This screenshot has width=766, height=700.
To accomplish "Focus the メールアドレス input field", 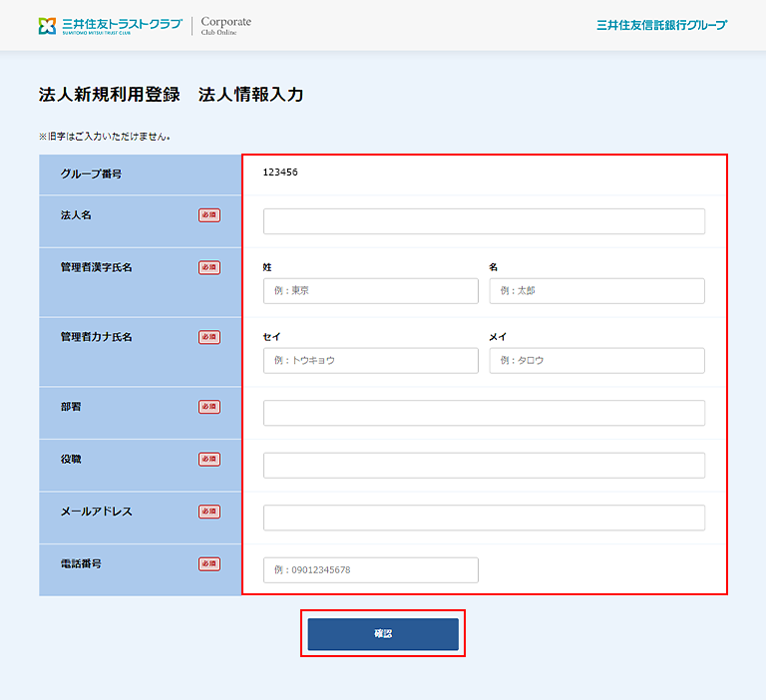I will [484, 518].
